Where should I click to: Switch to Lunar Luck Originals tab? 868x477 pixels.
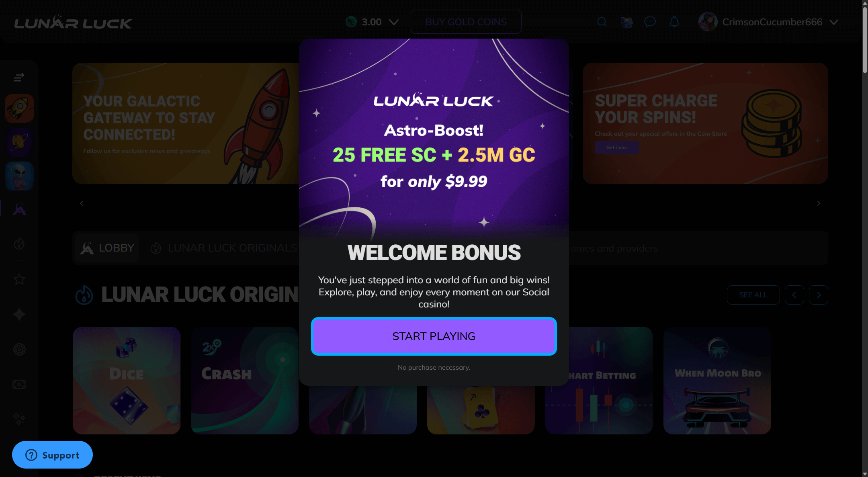[x=224, y=248]
